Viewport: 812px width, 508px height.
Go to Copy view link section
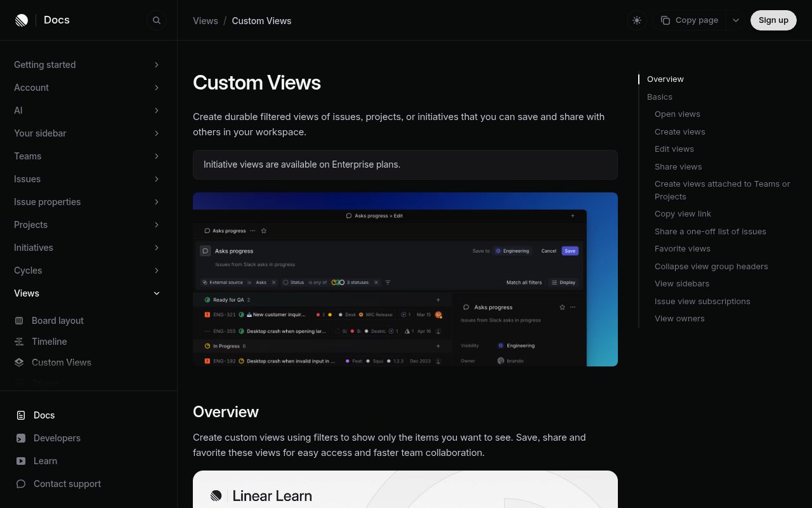pos(683,214)
